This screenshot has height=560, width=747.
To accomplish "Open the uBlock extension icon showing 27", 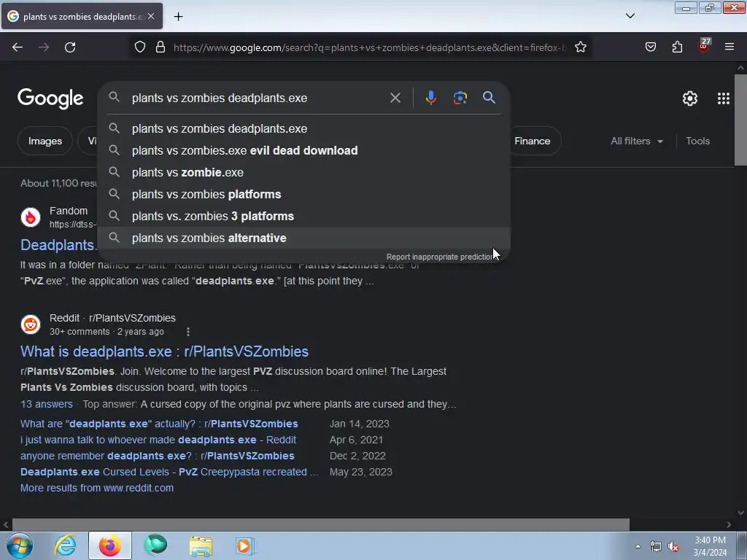I will pyautogui.click(x=704, y=45).
